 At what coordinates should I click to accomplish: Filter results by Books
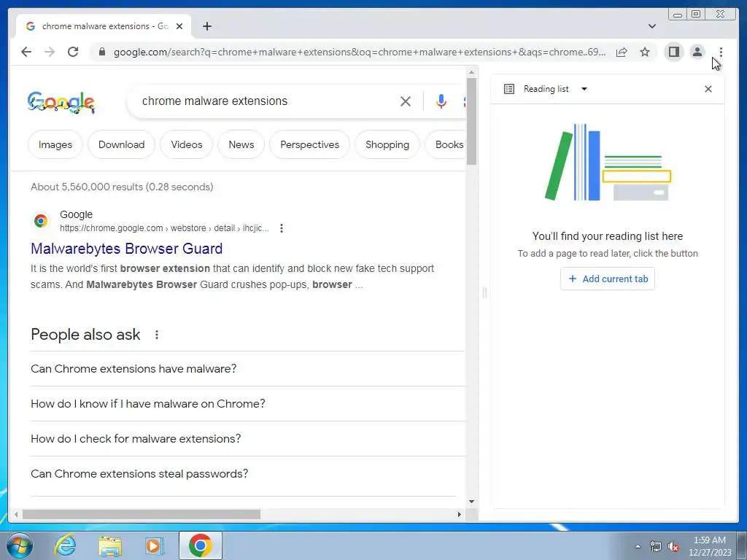(x=446, y=144)
